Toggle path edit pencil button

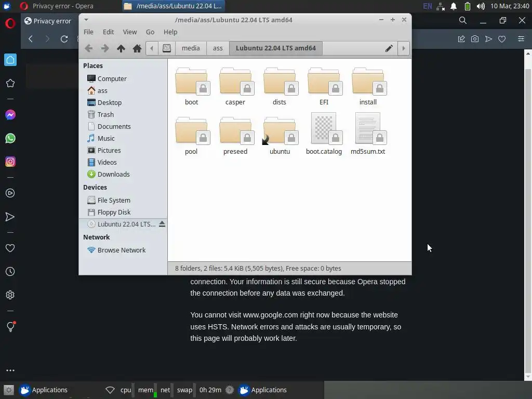[389, 48]
